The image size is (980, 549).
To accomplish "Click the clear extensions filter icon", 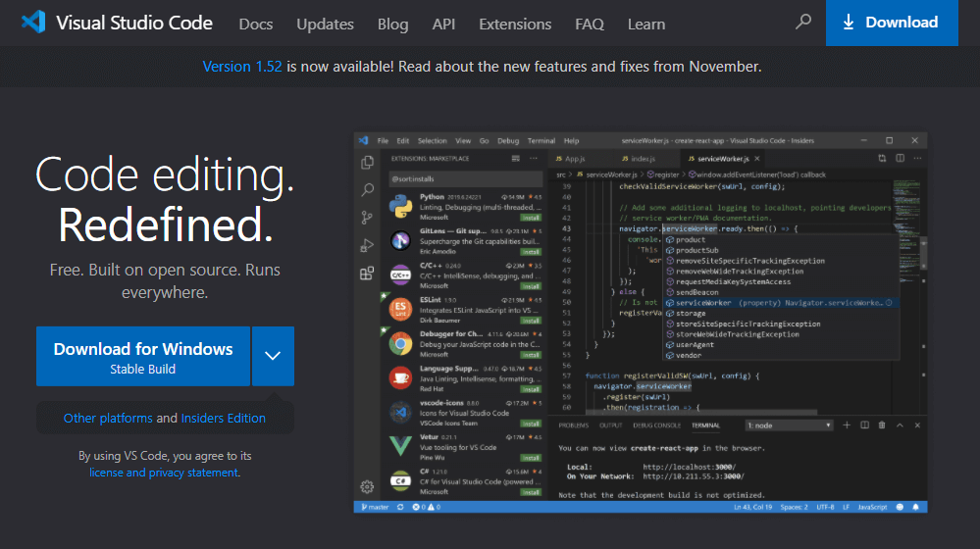I will tap(516, 159).
